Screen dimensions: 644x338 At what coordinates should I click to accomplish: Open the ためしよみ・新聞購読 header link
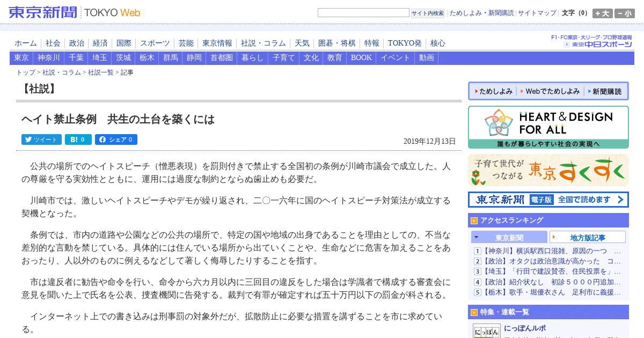coord(481,13)
